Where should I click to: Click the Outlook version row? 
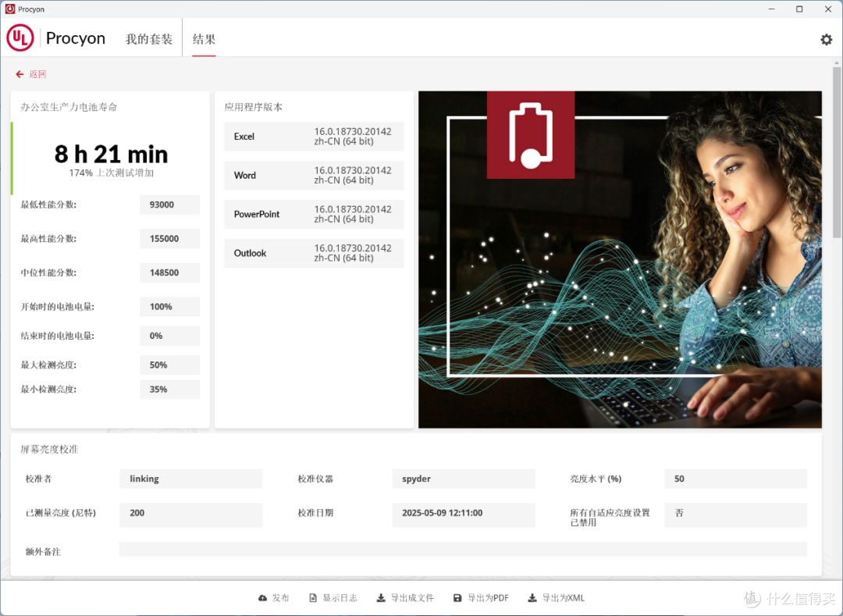[314, 253]
